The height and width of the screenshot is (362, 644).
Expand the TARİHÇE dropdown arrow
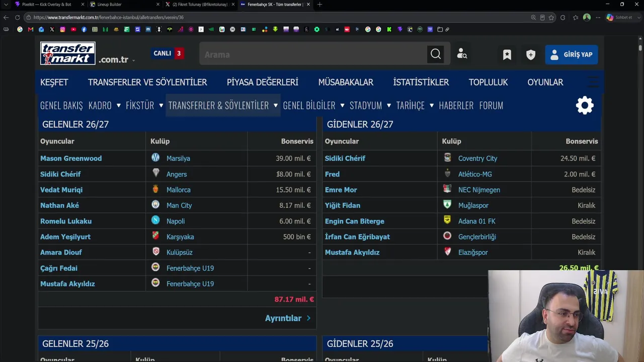432,105
